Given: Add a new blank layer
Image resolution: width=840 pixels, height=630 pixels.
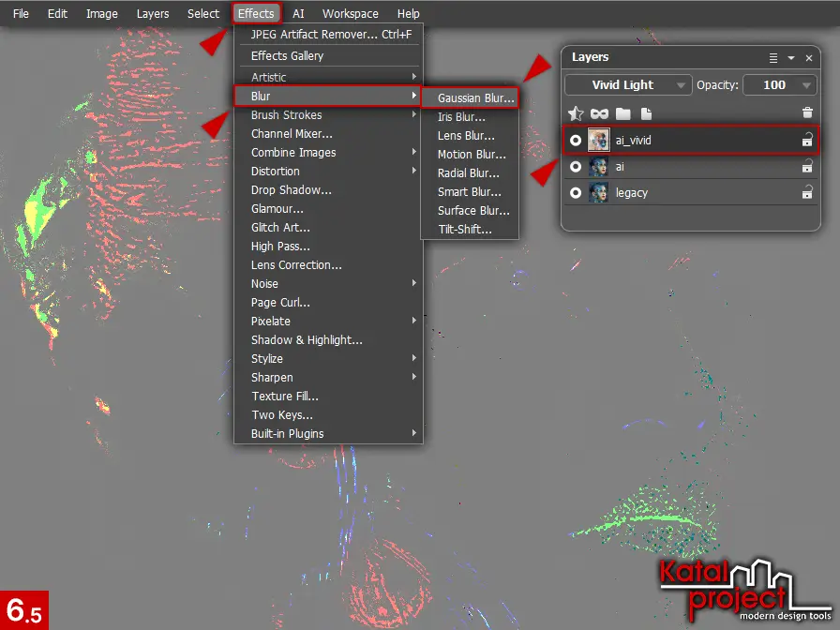Looking at the screenshot, I should 644,113.
